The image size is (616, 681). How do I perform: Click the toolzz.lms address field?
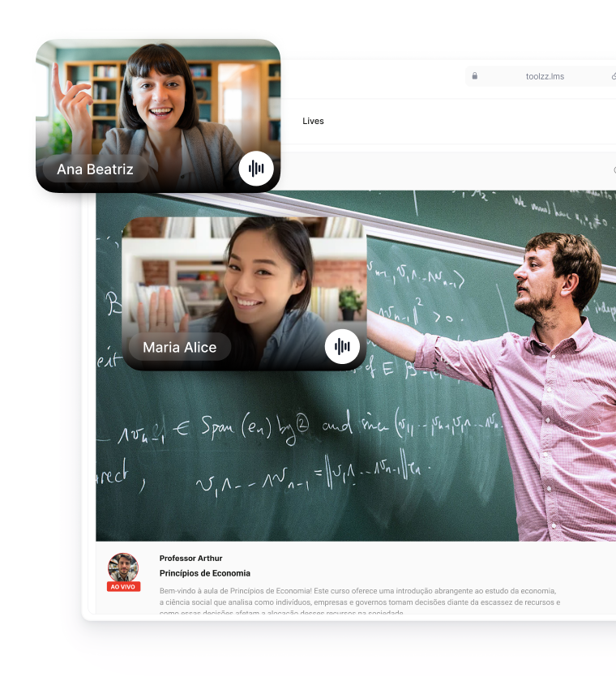click(x=545, y=76)
